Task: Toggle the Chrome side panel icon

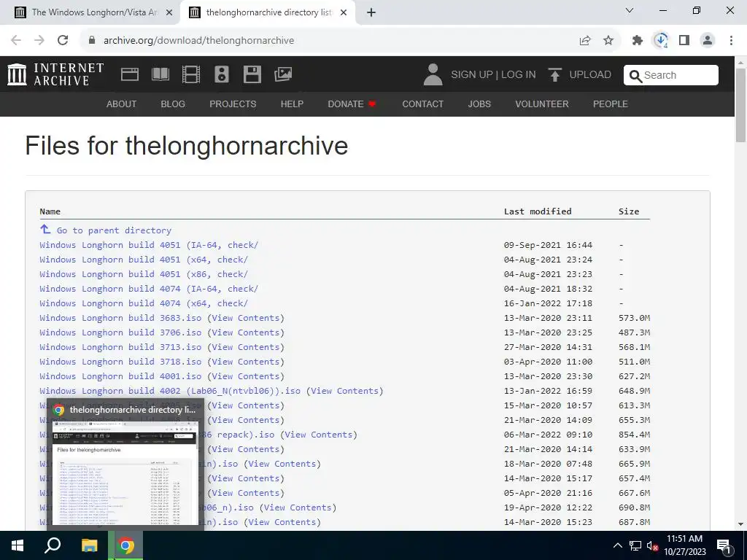Action: point(684,41)
